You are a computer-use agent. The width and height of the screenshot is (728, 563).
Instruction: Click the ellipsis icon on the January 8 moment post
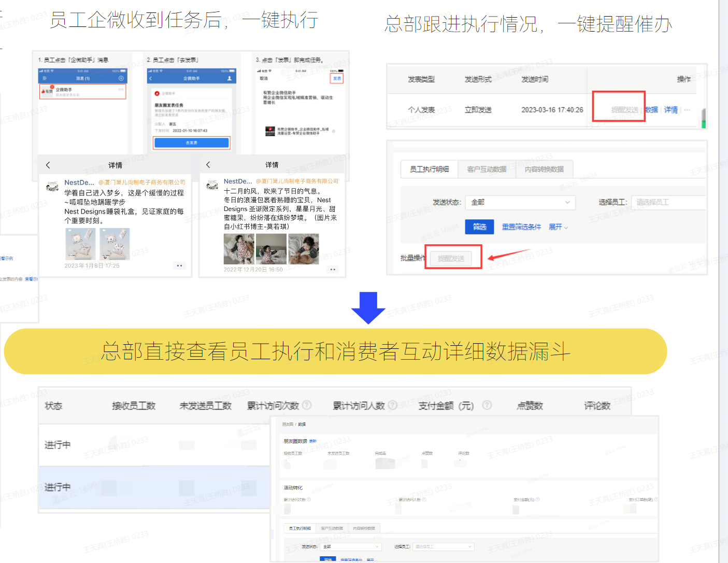(x=179, y=265)
